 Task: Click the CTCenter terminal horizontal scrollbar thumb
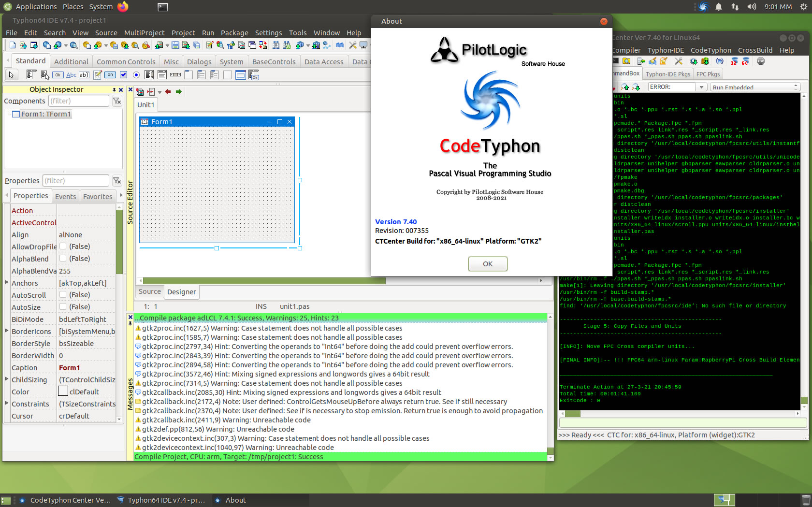click(x=573, y=414)
